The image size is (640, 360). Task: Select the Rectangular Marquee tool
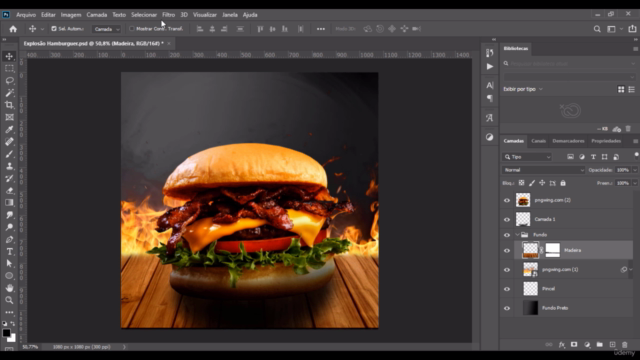coord(9,69)
